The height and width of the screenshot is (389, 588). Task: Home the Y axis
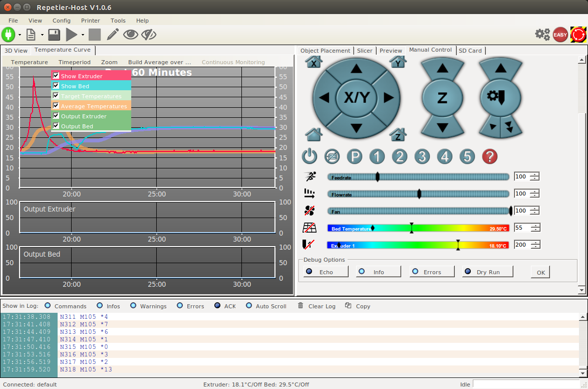click(398, 62)
